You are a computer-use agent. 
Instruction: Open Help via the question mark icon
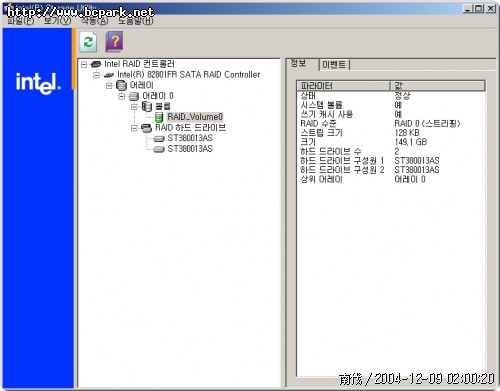pyautogui.click(x=114, y=42)
